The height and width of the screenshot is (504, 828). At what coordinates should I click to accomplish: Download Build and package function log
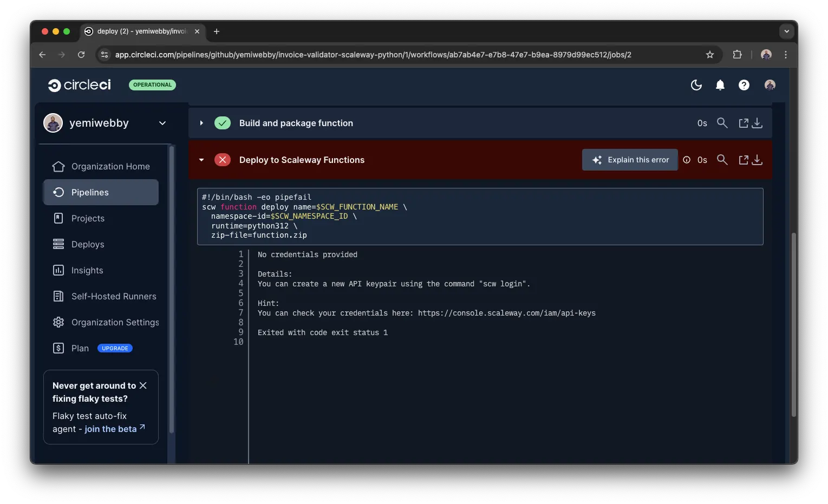(758, 123)
